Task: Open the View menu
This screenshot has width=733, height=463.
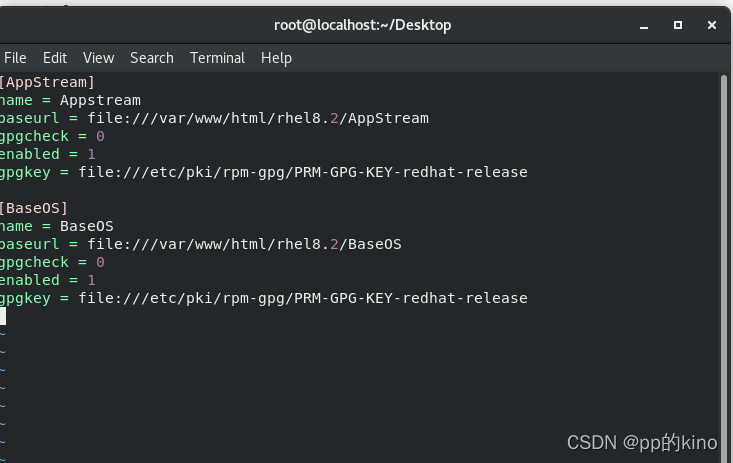Action: (98, 58)
